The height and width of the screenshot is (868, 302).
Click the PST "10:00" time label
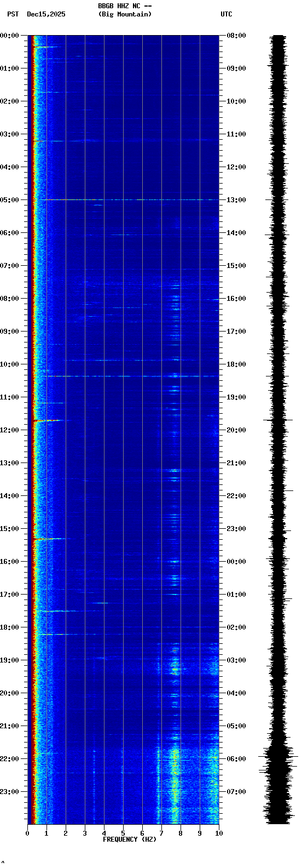pyautogui.click(x=9, y=364)
